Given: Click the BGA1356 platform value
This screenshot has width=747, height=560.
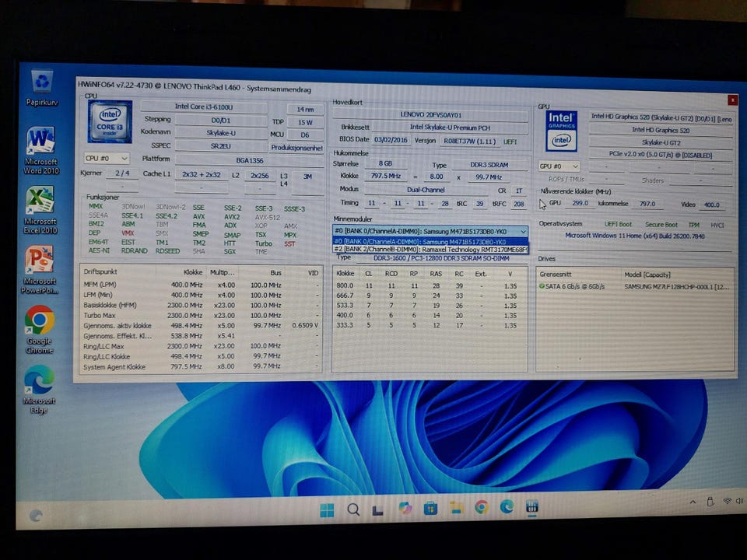Looking at the screenshot, I should point(250,160).
